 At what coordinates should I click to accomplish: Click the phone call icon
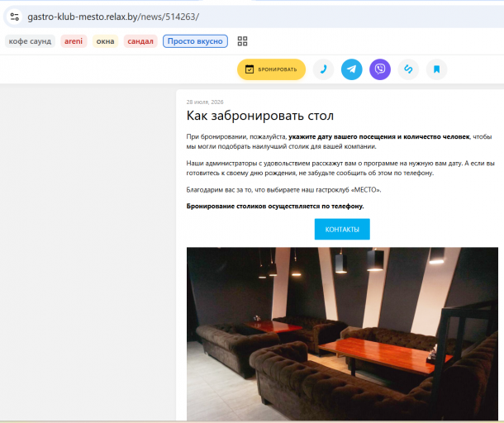[x=323, y=69]
